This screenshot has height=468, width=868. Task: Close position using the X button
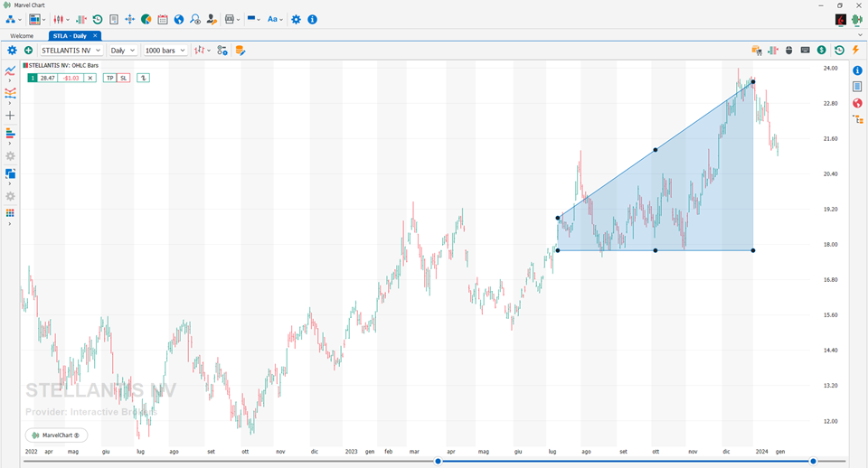[90, 78]
